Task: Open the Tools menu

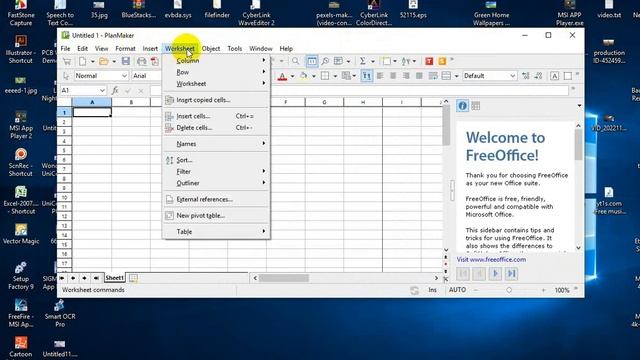Action: 235,49
